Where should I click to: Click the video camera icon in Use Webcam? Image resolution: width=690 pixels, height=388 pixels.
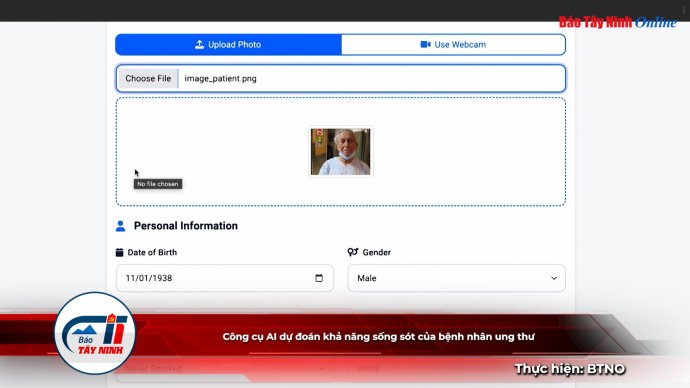pos(425,44)
